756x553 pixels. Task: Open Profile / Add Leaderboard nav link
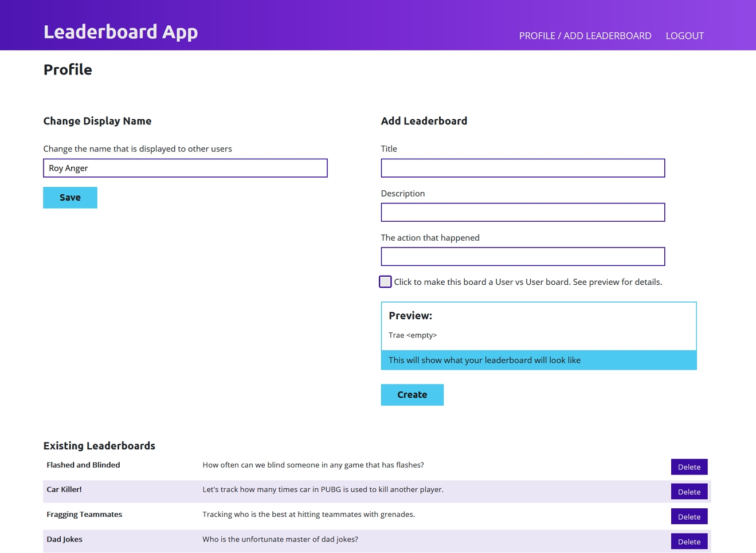click(x=585, y=36)
